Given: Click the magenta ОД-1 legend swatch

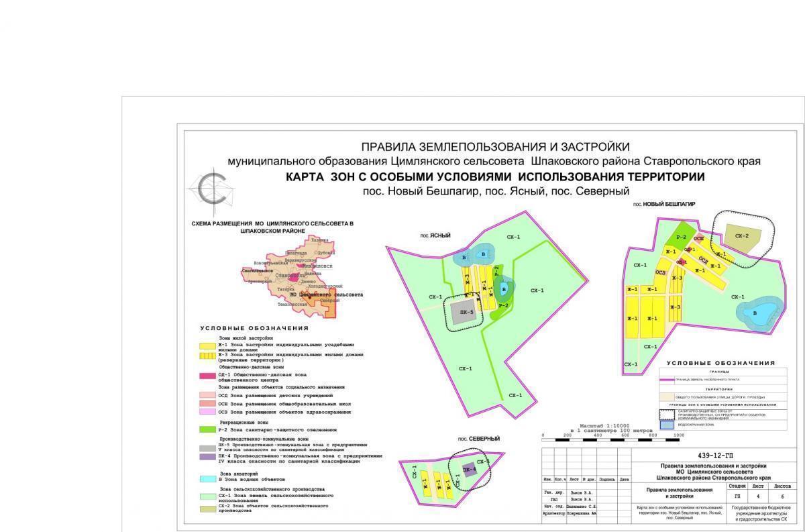Looking at the screenshot, I should [209, 376].
